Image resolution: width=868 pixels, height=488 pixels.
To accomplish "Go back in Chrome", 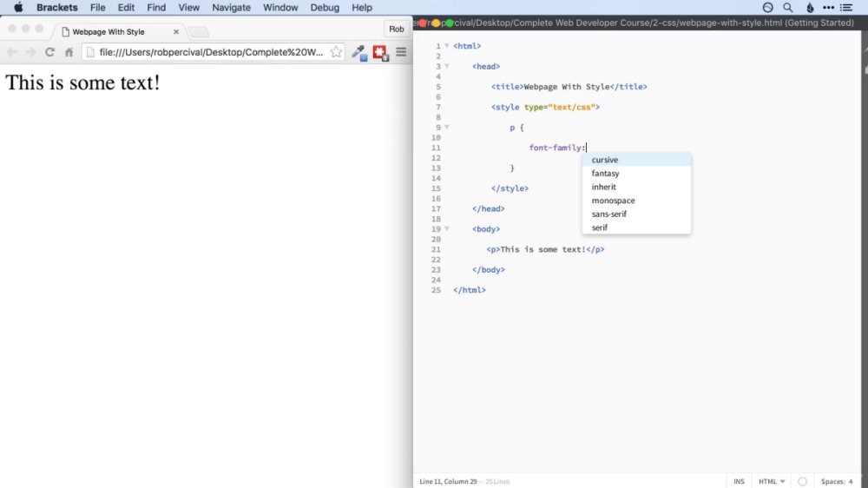I will (x=12, y=52).
